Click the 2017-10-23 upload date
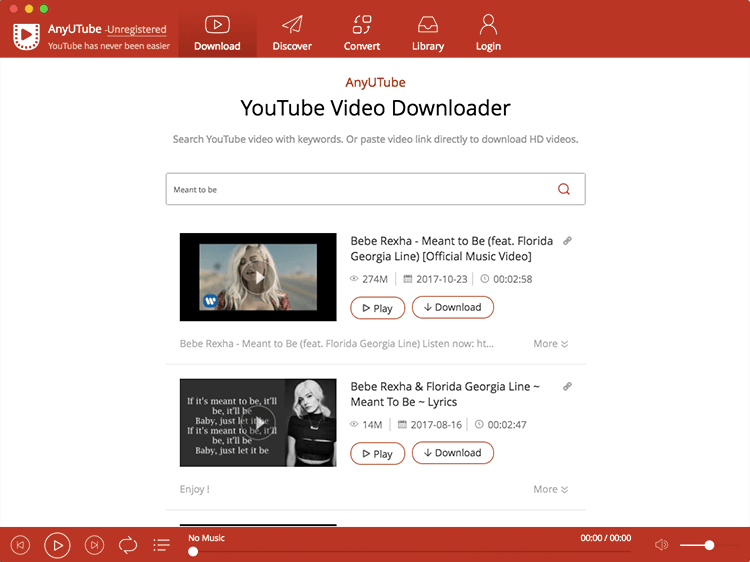Image resolution: width=750 pixels, height=562 pixels. click(435, 279)
